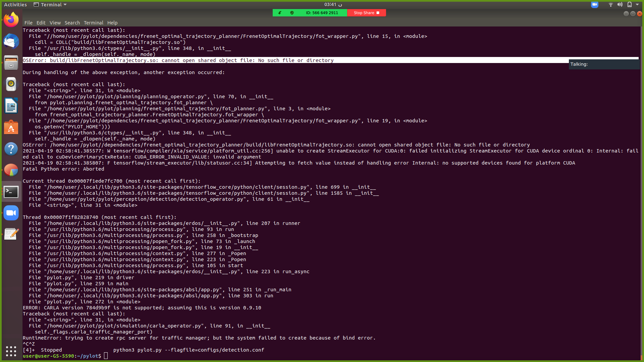Click the green shield security icon
The width and height of the screenshot is (644, 362).
point(292,13)
